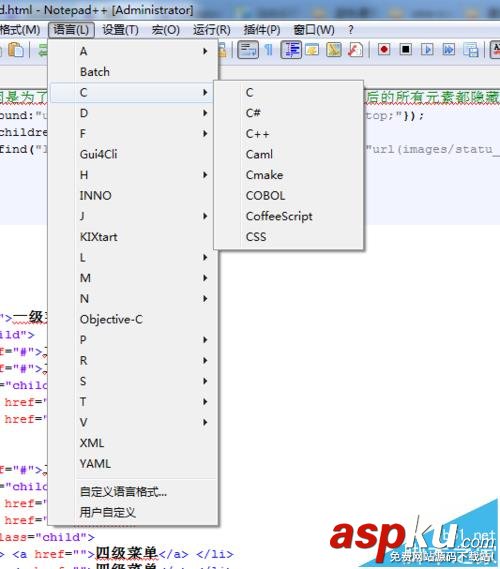This screenshot has width=500, height=569.
Task: Expand the J language submenu
Action: 133,216
